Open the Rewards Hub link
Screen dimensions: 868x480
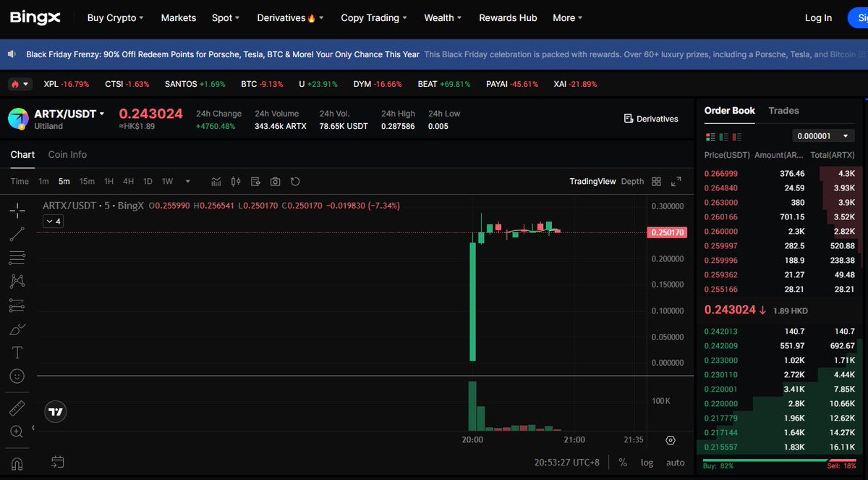tap(508, 17)
